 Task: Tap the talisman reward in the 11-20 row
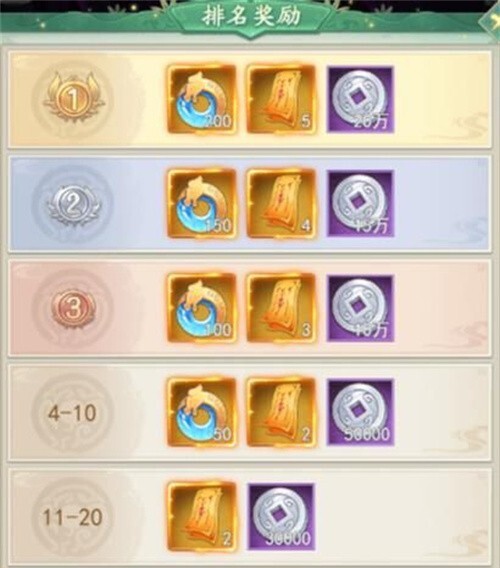[x=201, y=517]
